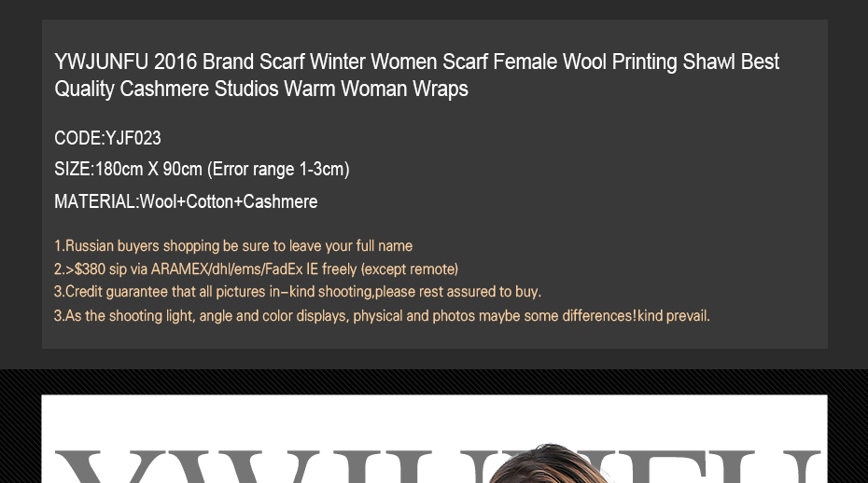Click the 'Quality Cashmere Studios Warm Woman Wraps' line

[x=261, y=90]
